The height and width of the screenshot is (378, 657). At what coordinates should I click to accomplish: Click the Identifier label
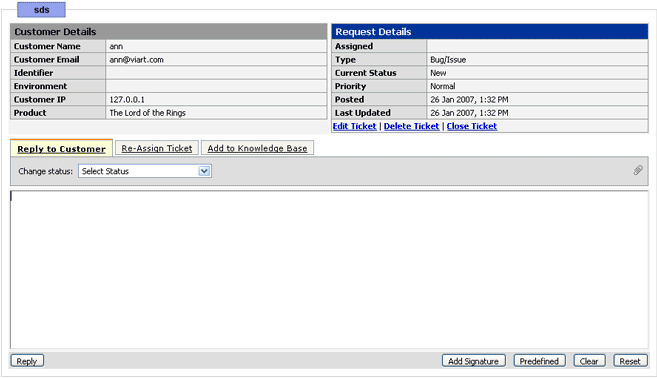click(x=33, y=73)
